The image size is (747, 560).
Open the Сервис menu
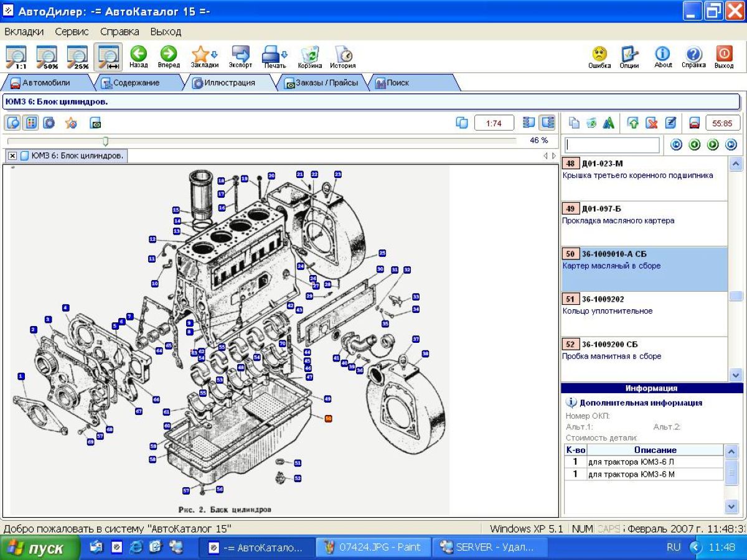click(x=72, y=31)
